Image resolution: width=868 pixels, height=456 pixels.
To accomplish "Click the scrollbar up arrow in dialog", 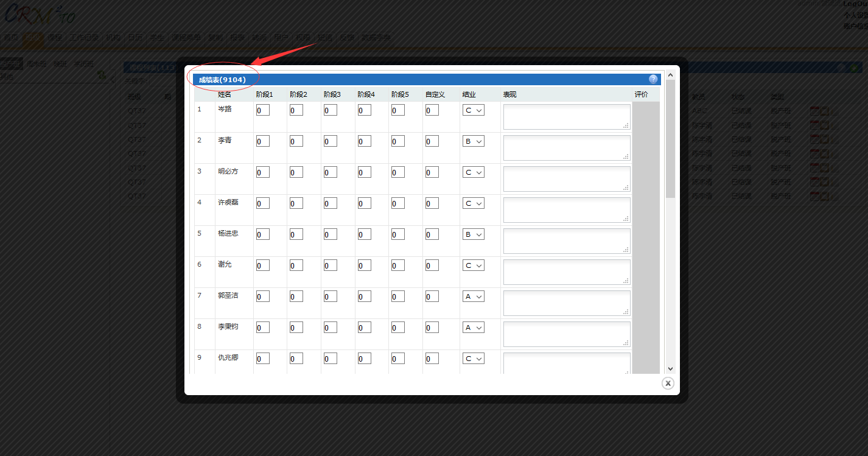I will [x=670, y=75].
